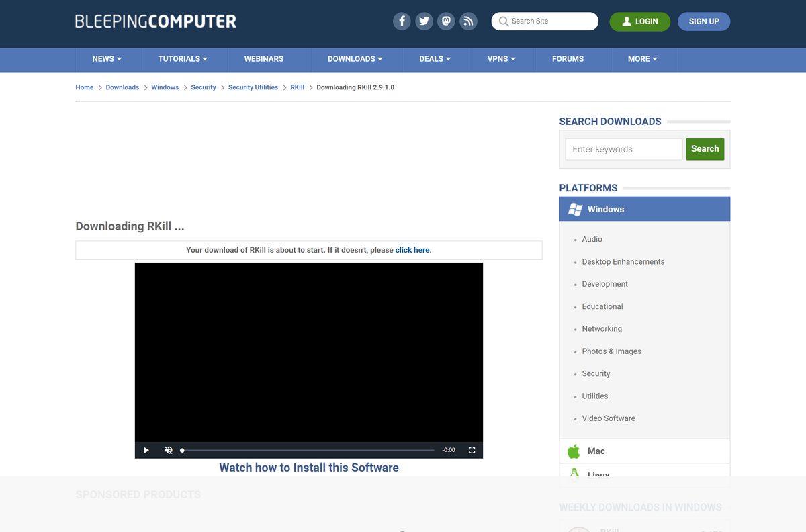Select the Mac platform tab
The width and height of the screenshot is (806, 532).
click(645, 451)
